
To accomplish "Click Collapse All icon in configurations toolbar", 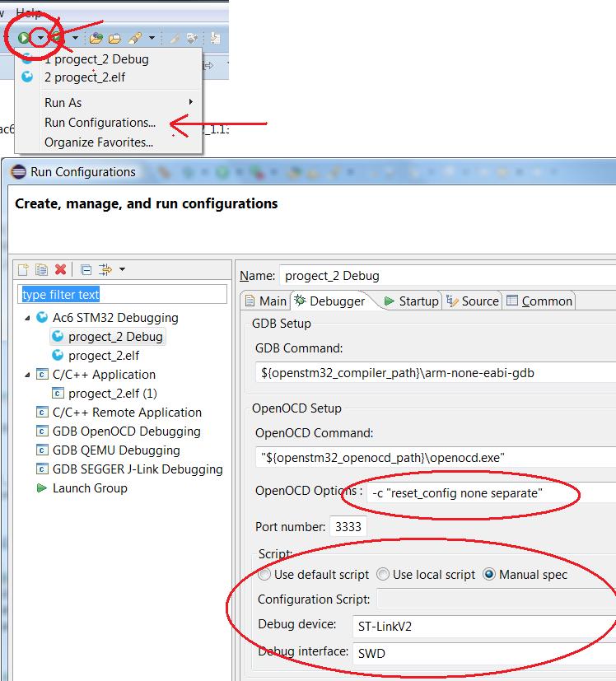I will (x=86, y=269).
